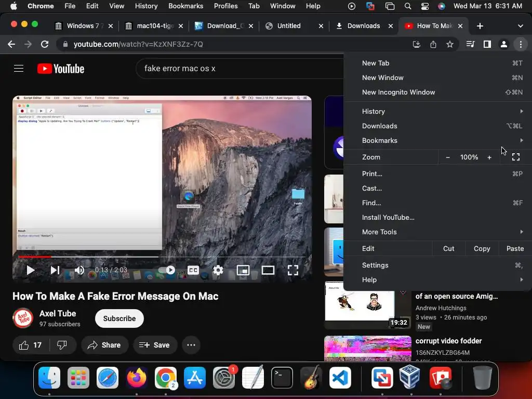Save video to playlist
Viewport: 532px width, 399px height.
155,345
